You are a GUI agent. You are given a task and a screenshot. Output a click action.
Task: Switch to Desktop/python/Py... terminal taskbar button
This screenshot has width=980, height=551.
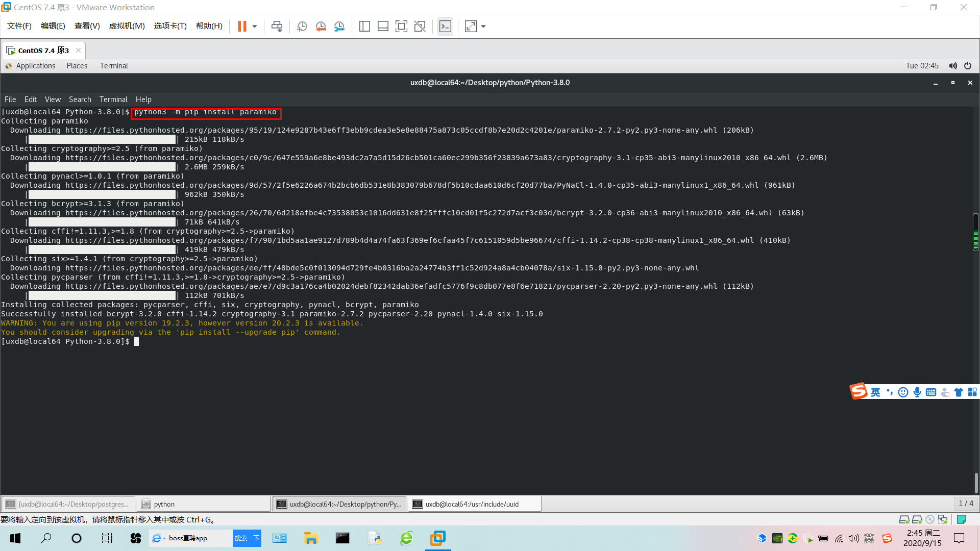click(340, 504)
